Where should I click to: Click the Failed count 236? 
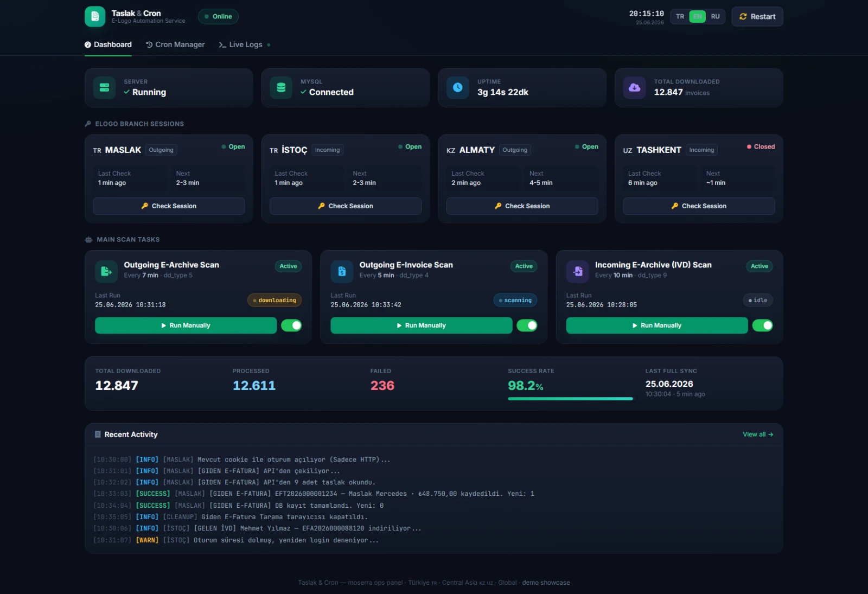pos(382,386)
